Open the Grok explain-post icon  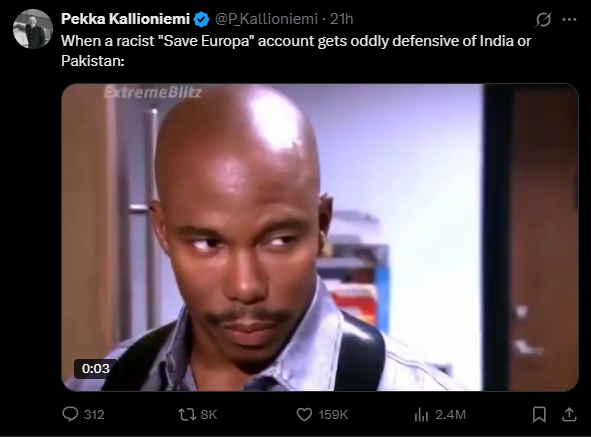click(x=544, y=20)
